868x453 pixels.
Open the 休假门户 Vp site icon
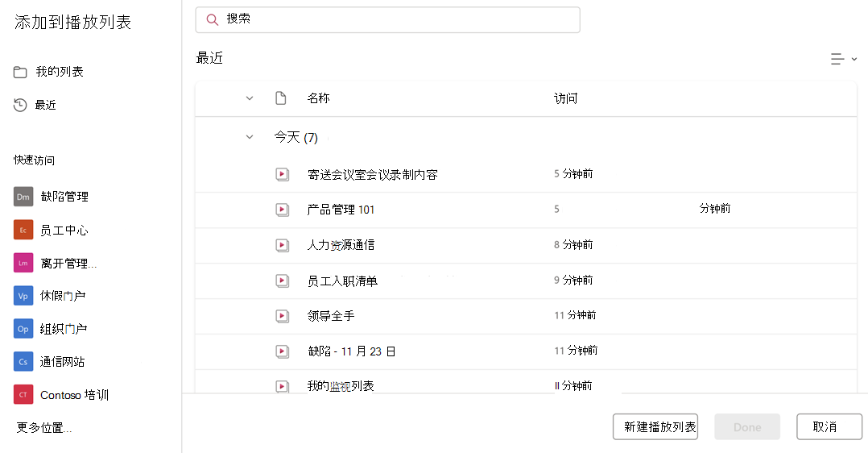click(x=23, y=296)
